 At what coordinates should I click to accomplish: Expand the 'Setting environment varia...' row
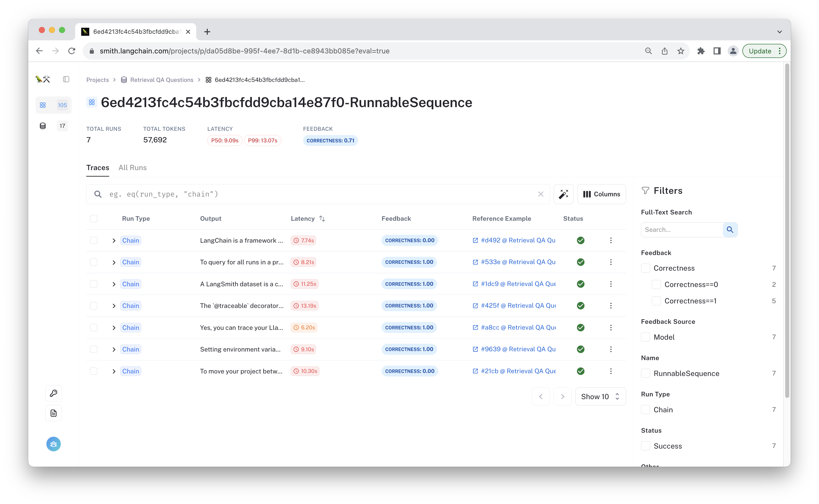[114, 349]
